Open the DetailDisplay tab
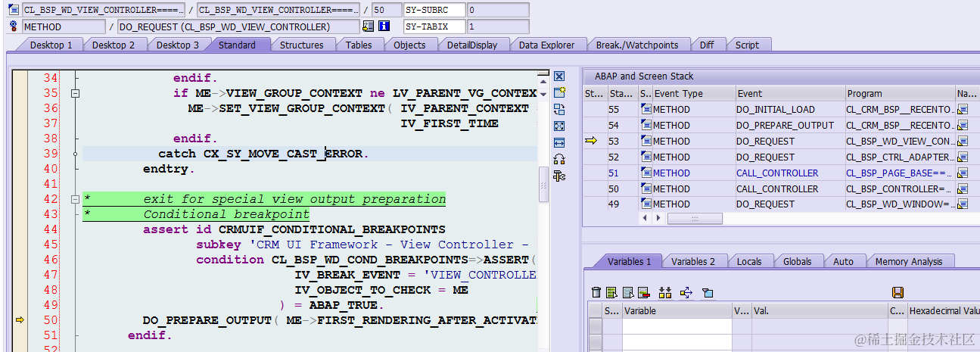The width and height of the screenshot is (980, 352). [x=472, y=45]
